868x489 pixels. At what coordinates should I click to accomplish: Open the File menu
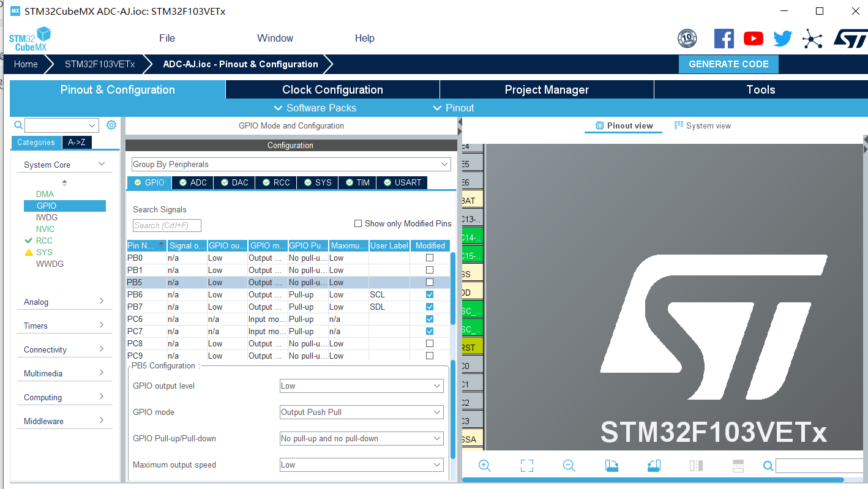click(x=167, y=38)
